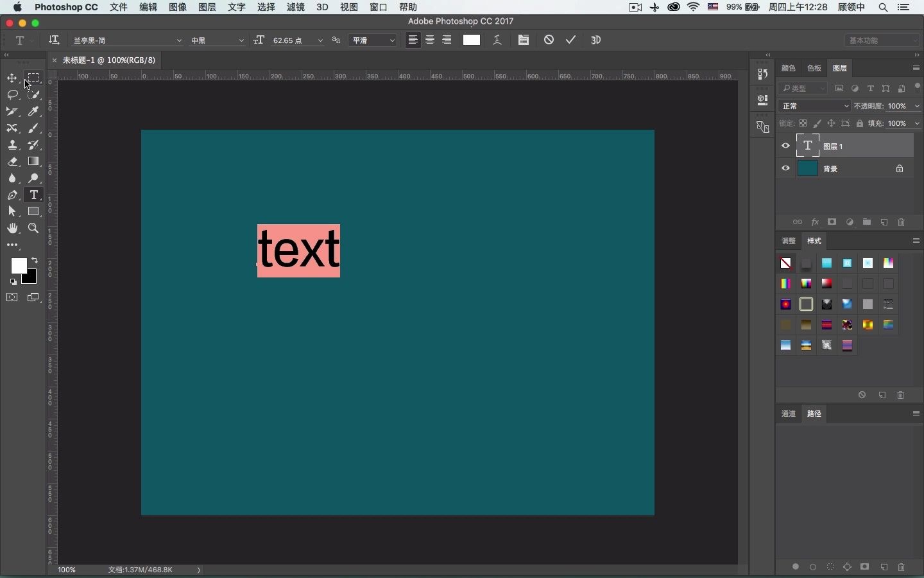Select the Dodge tool

point(33,179)
